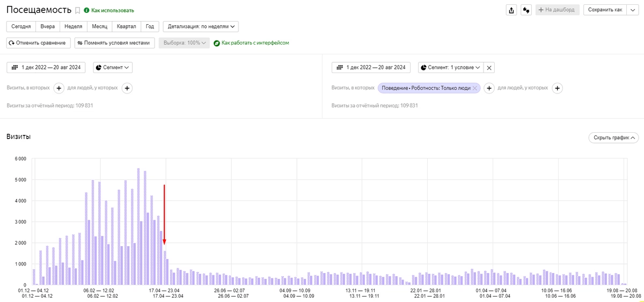Open left date range 1 дек 2022 picker
The height and width of the screenshot is (302, 644).
(x=46, y=68)
